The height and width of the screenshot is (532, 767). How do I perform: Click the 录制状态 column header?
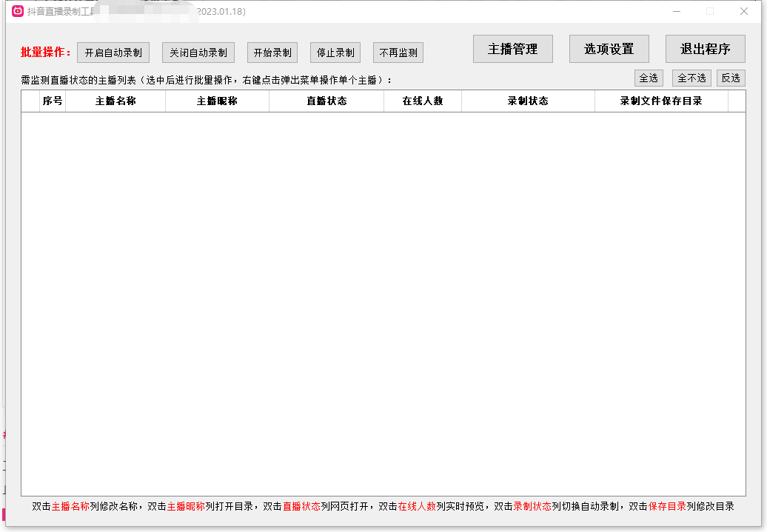pos(528,101)
